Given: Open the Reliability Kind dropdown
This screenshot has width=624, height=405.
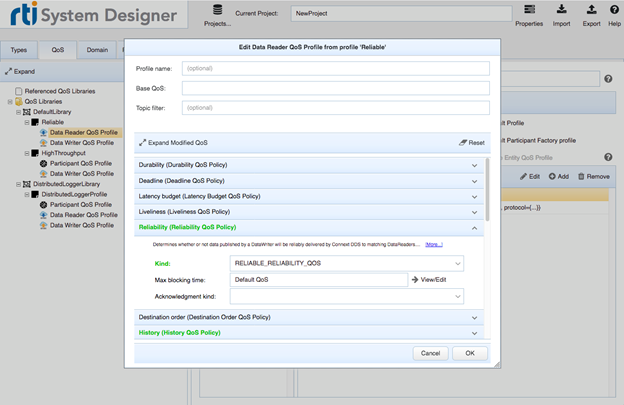Looking at the screenshot, I should 457,263.
